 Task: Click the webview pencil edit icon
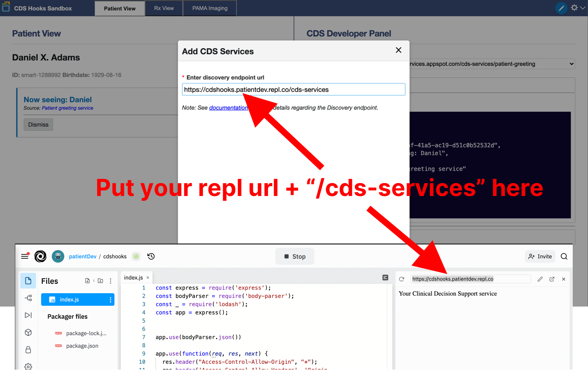(540, 279)
